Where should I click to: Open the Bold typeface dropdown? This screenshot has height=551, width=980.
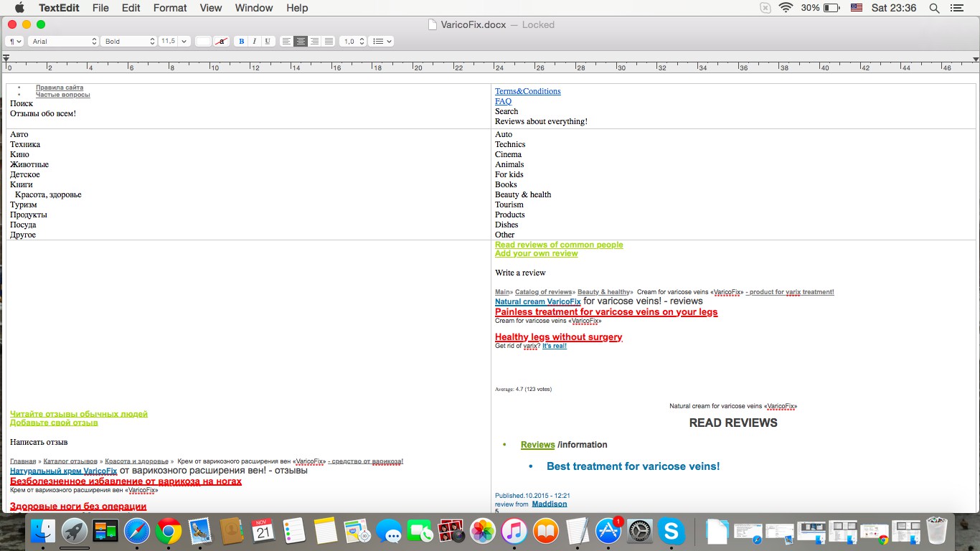[x=128, y=42]
